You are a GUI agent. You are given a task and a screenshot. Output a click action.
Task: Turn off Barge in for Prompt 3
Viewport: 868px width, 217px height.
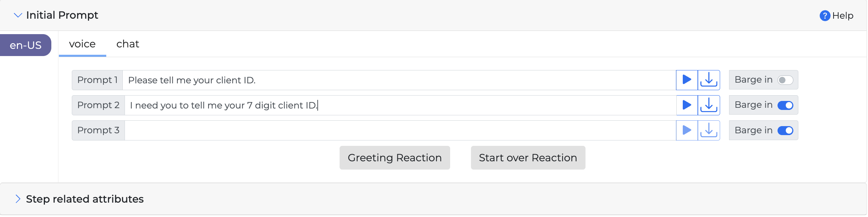tap(785, 130)
